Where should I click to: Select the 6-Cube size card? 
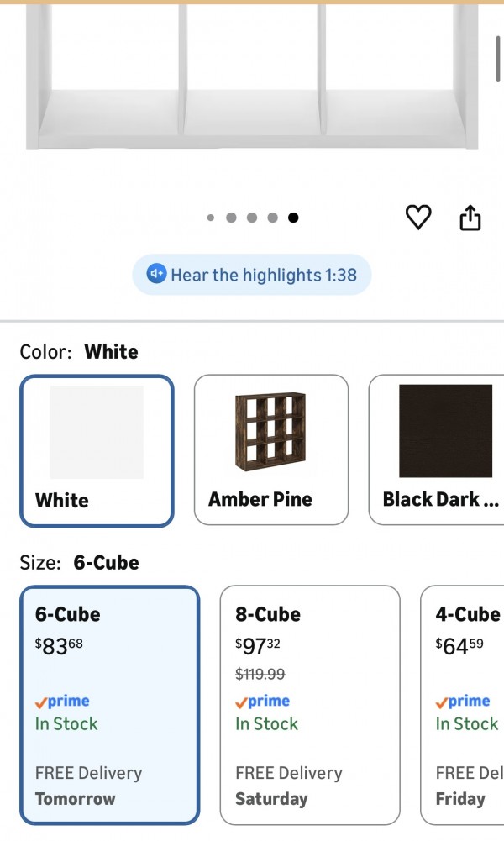point(109,705)
